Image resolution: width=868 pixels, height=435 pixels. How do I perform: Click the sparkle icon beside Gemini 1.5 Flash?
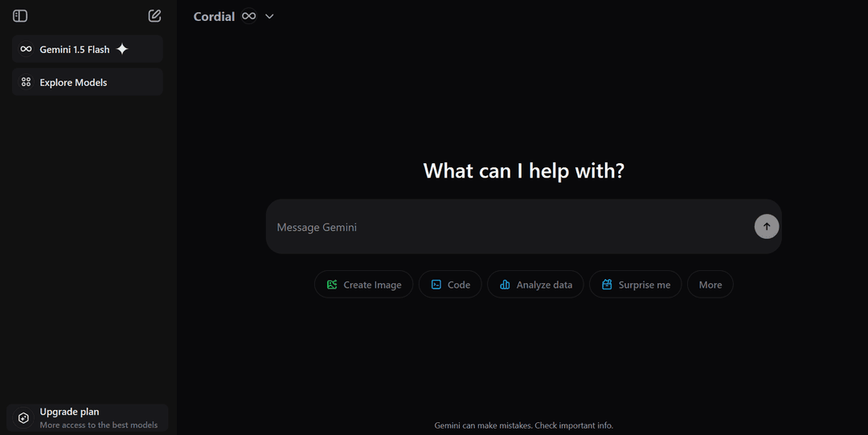[122, 49]
